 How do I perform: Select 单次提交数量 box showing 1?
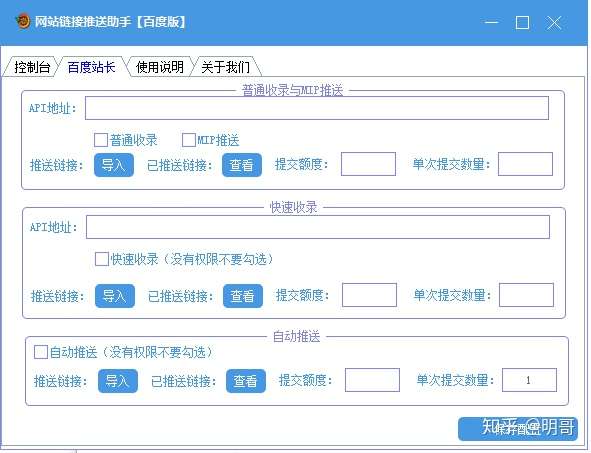click(x=529, y=380)
